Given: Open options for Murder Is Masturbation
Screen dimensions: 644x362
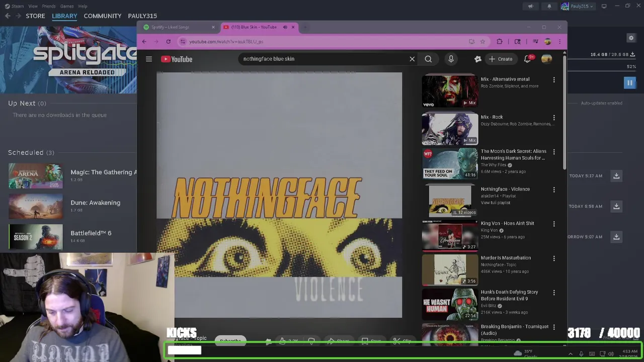Looking at the screenshot, I should coord(554,258).
